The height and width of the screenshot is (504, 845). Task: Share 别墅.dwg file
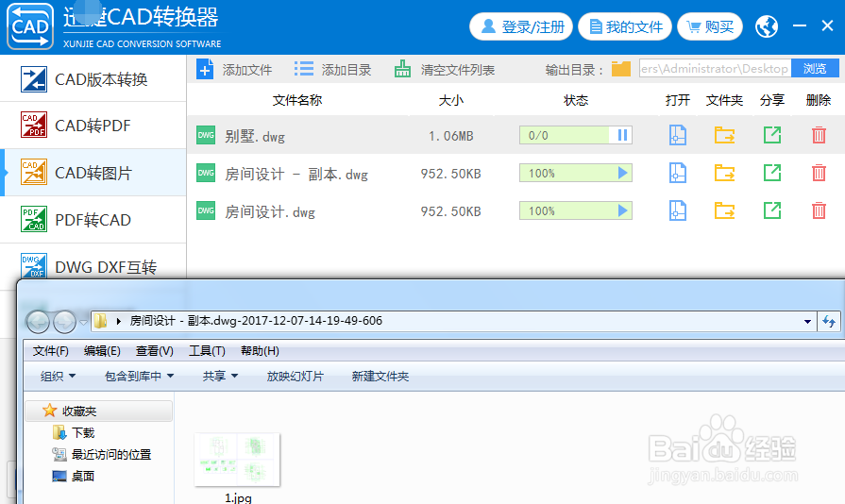pyautogui.click(x=772, y=135)
